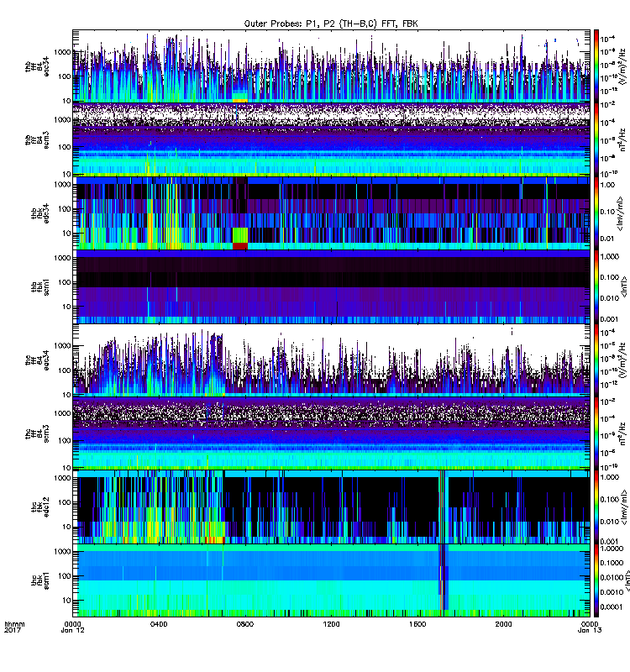Click the thc fbk edc12 spectrogram panel
The height and width of the screenshot is (672, 630).
point(331,507)
